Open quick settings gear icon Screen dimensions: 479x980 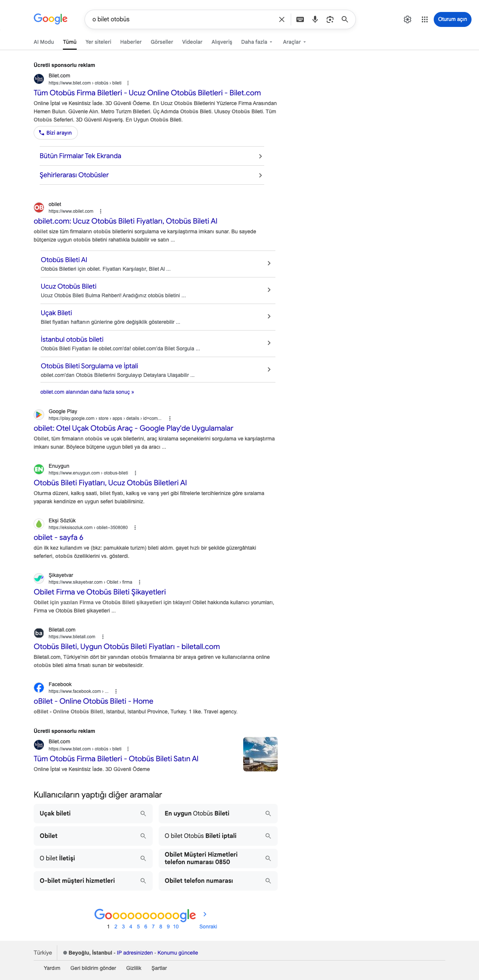click(408, 19)
